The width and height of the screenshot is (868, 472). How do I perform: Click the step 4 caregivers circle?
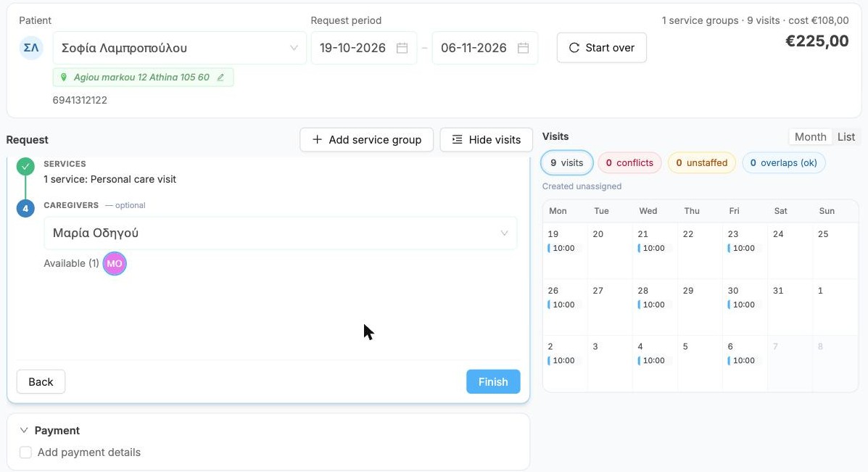point(25,209)
